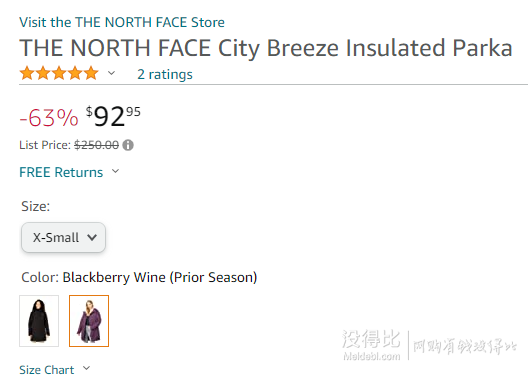Viewport: 528px width, 380px height.
Task: Select the Blackberry Wine parka swatch
Action: click(x=89, y=321)
